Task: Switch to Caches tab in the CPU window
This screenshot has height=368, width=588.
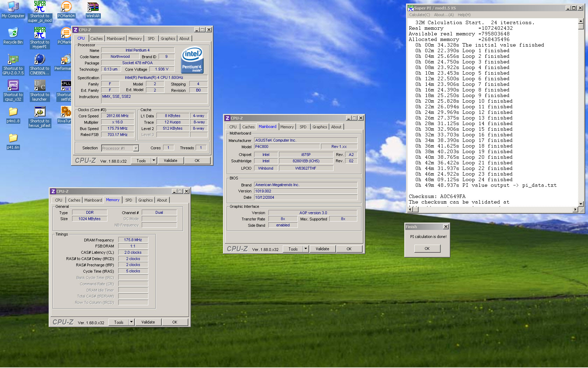Action: 97,39
